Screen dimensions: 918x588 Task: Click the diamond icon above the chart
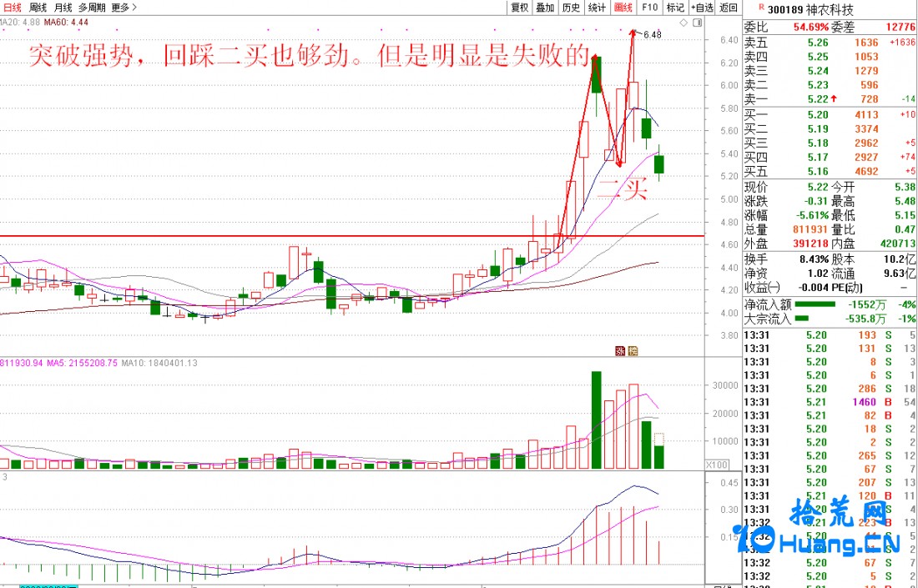click(683, 23)
